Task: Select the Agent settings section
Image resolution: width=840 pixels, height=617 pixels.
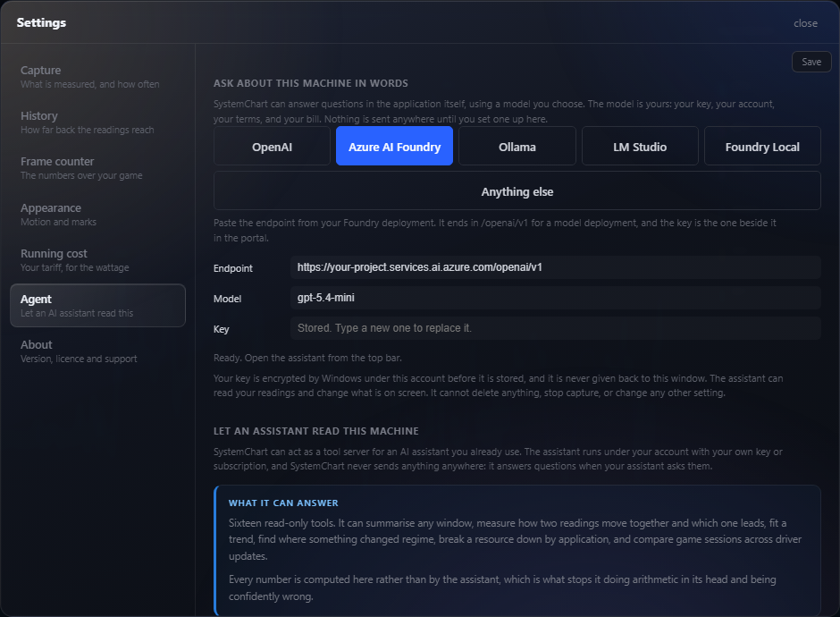Action: pos(97,306)
